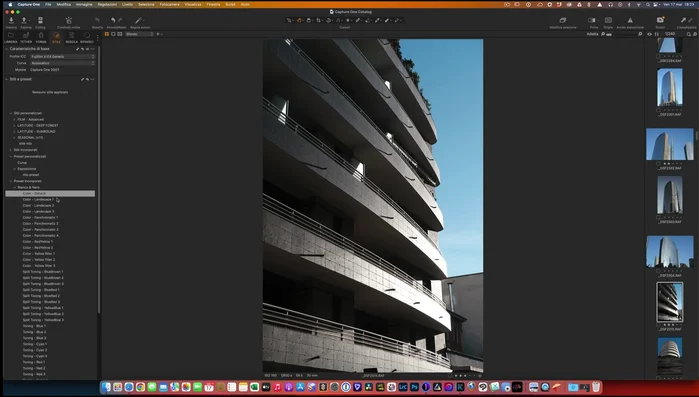
Task: Open the Finestra menu
Action: [x=213, y=4]
